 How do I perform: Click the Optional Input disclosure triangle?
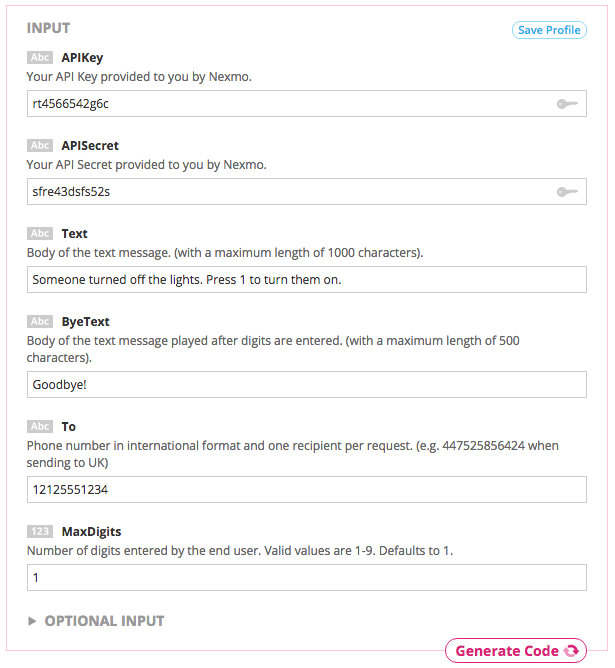[x=33, y=621]
